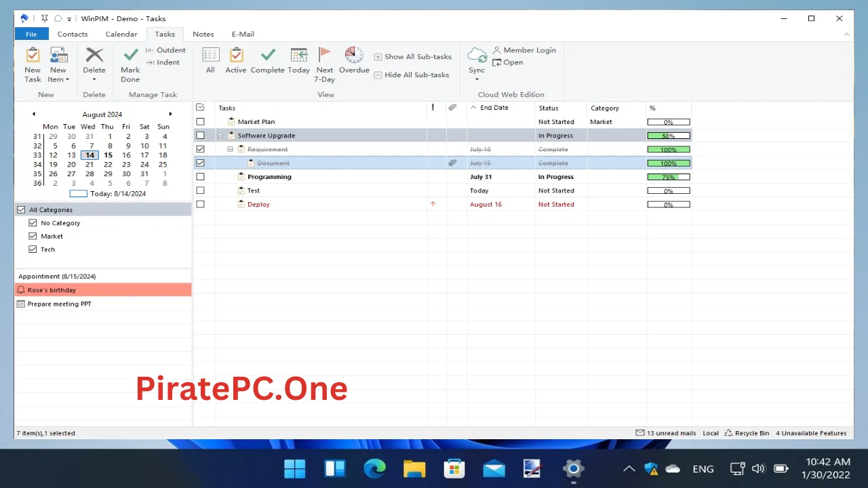This screenshot has width=868, height=488.
Task: Outdent the selected task
Action: coord(165,50)
